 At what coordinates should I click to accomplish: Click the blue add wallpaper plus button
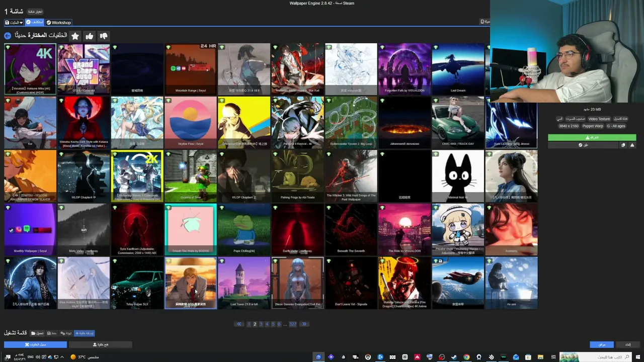pyautogui.click(x=84, y=333)
